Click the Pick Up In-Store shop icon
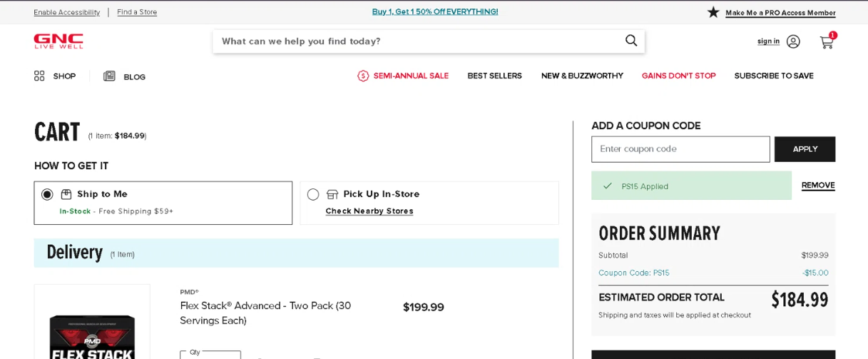The image size is (868, 359). click(x=332, y=194)
